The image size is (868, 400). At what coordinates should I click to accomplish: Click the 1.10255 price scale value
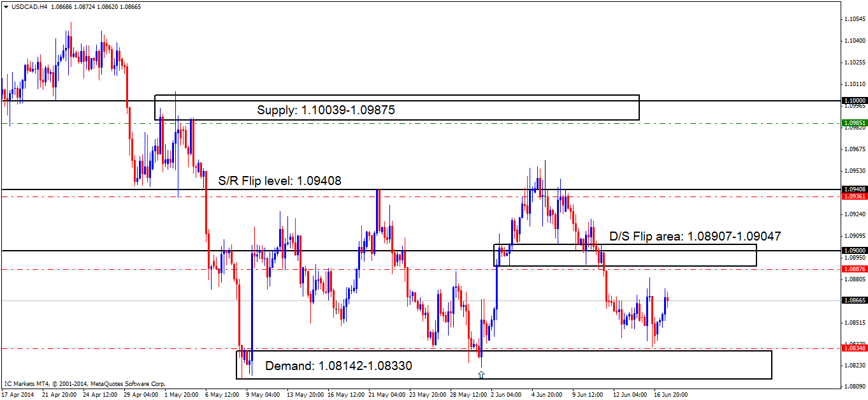(x=854, y=62)
